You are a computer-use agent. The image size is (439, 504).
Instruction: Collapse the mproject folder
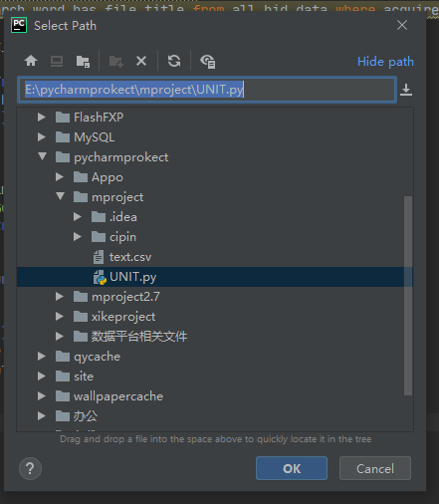tap(60, 196)
